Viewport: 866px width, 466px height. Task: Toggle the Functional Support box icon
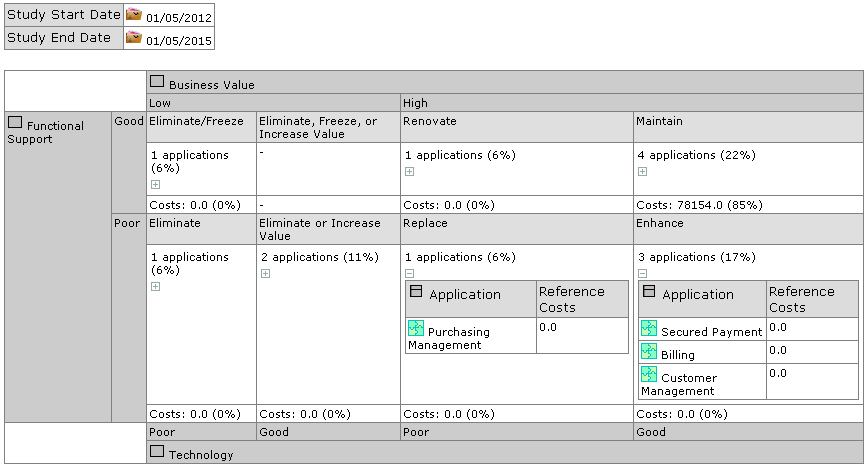click(14, 122)
